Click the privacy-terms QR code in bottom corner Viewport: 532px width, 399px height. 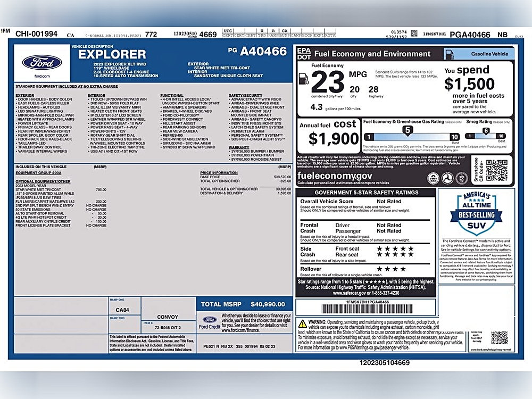500,337
